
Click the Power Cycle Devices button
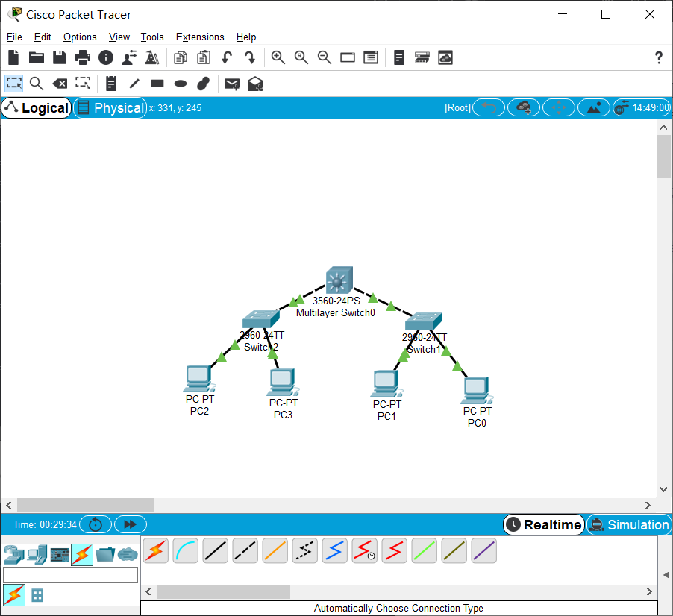[x=96, y=524]
